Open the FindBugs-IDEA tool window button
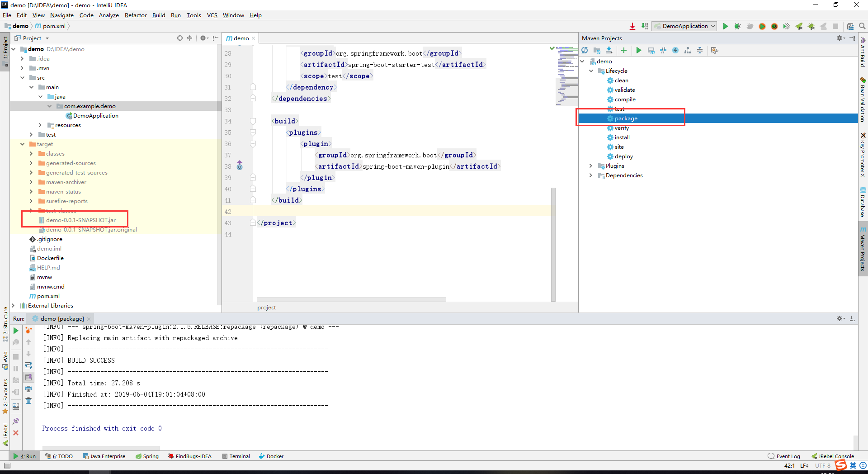Image resolution: width=868 pixels, height=474 pixels. coord(190,456)
